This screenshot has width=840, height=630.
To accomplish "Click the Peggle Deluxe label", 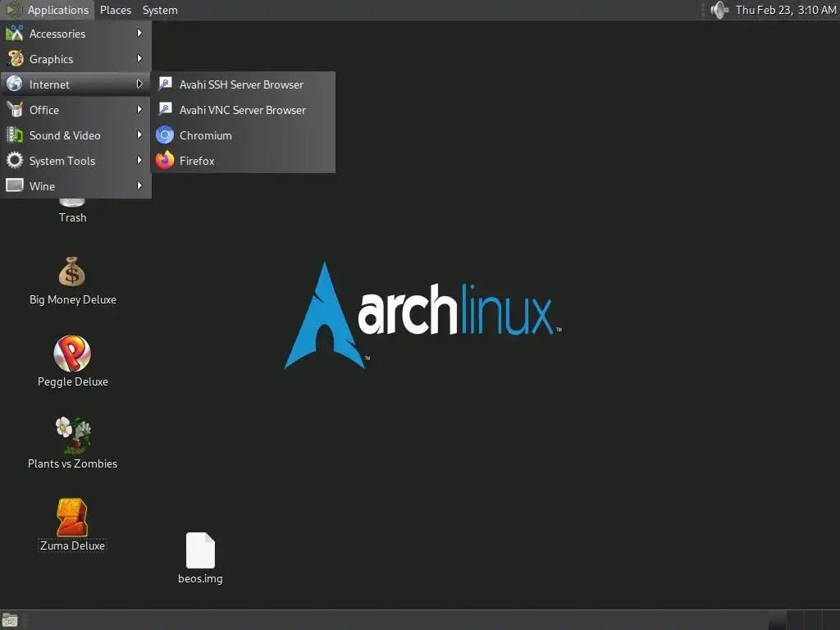I will [73, 381].
